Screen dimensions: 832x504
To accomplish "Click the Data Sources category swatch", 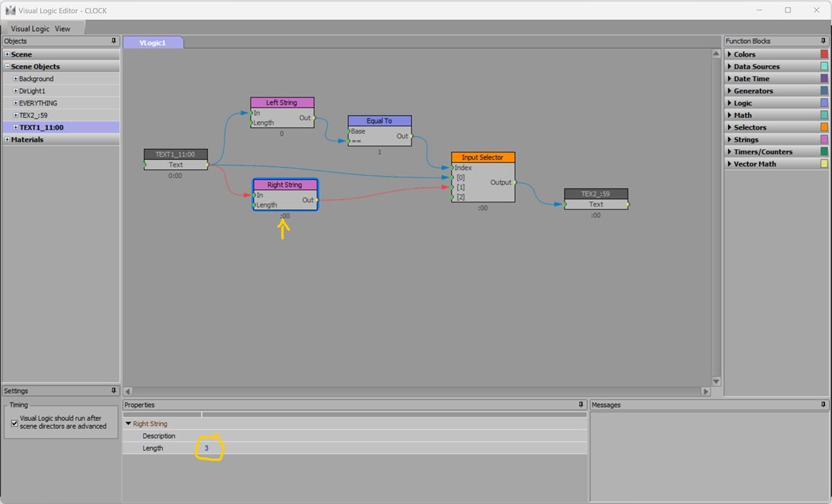I will click(824, 67).
